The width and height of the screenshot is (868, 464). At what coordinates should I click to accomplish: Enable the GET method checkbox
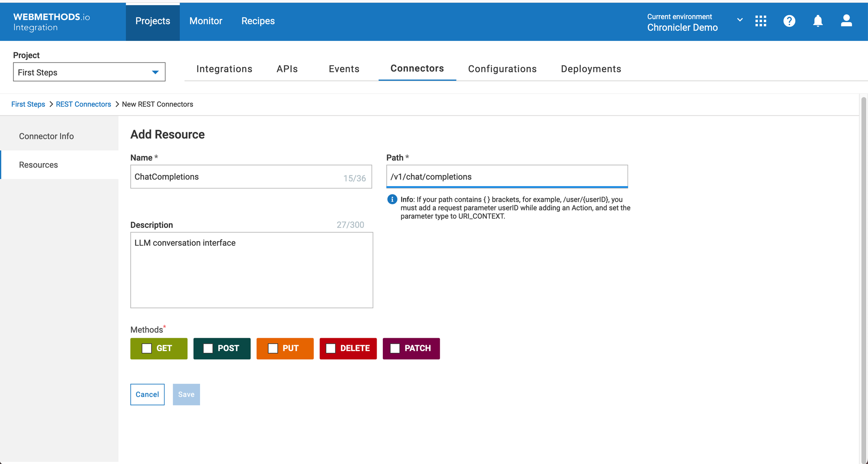pos(147,349)
